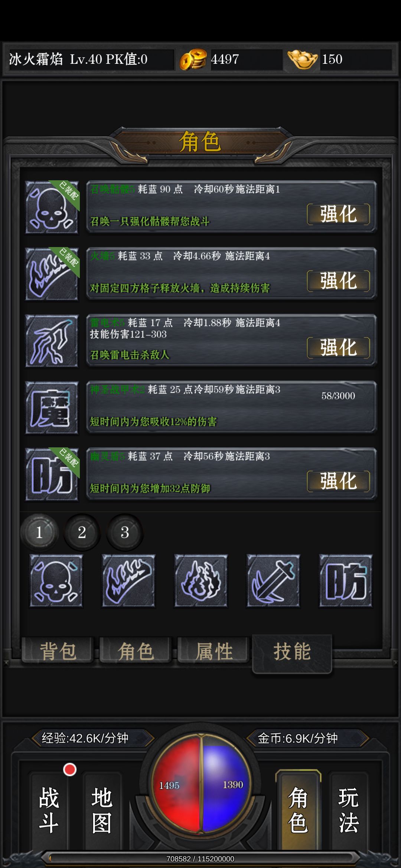Open the 属性 tab

213,651
